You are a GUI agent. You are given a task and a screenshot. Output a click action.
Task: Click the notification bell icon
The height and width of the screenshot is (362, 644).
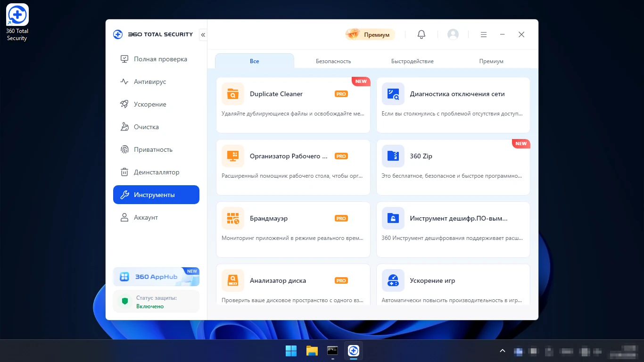(x=421, y=34)
